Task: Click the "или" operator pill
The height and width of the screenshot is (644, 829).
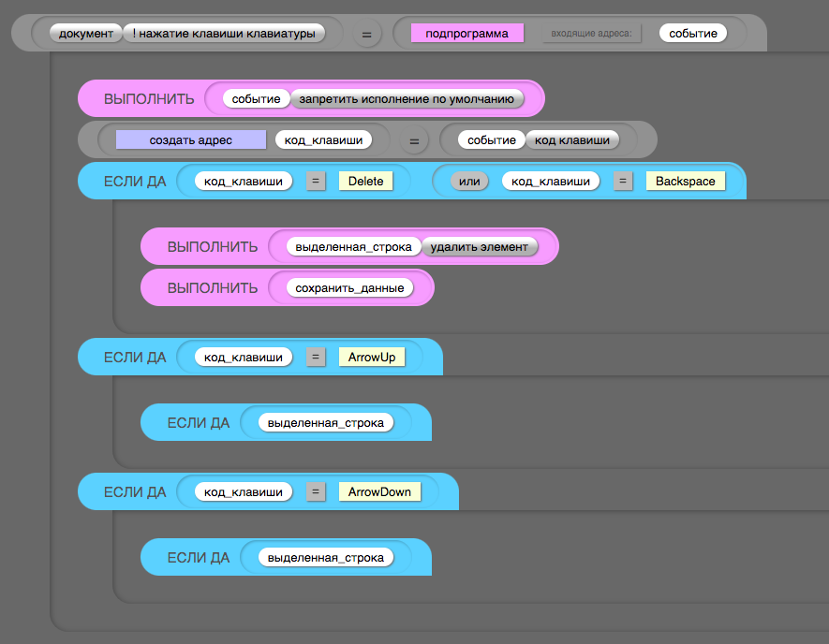Action: pyautogui.click(x=469, y=182)
